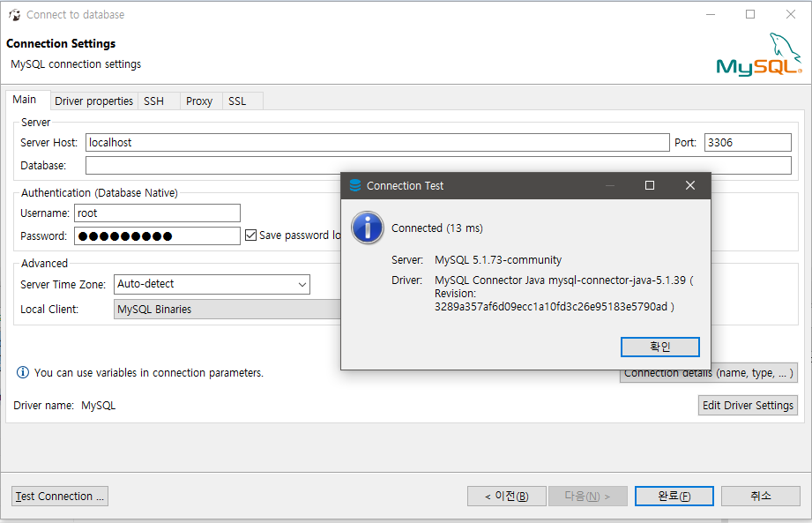The height and width of the screenshot is (523, 812).
Task: Click the 'MySQL 5.1.73-community' server text
Action: (498, 260)
